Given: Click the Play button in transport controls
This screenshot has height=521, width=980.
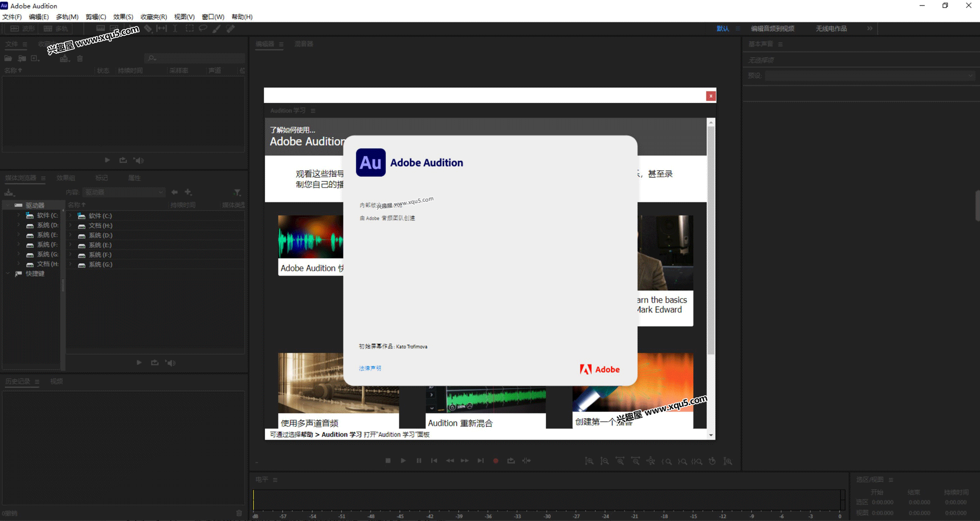Looking at the screenshot, I should pyautogui.click(x=403, y=461).
